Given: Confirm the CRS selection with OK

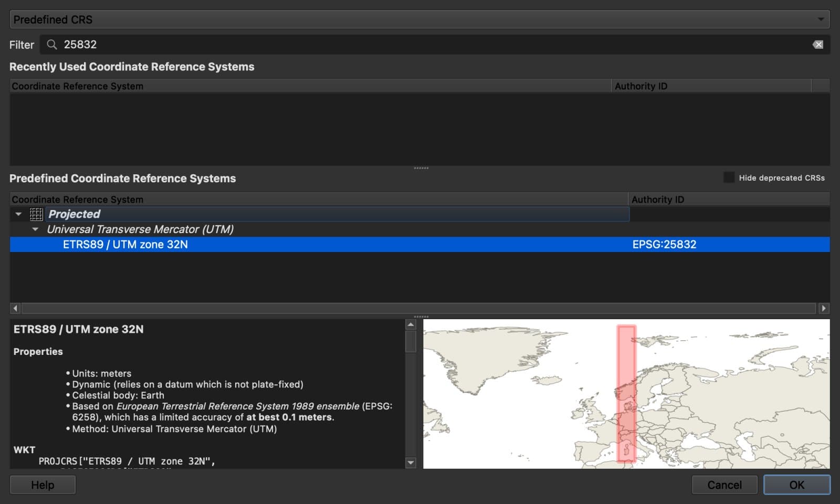Looking at the screenshot, I should [x=797, y=485].
